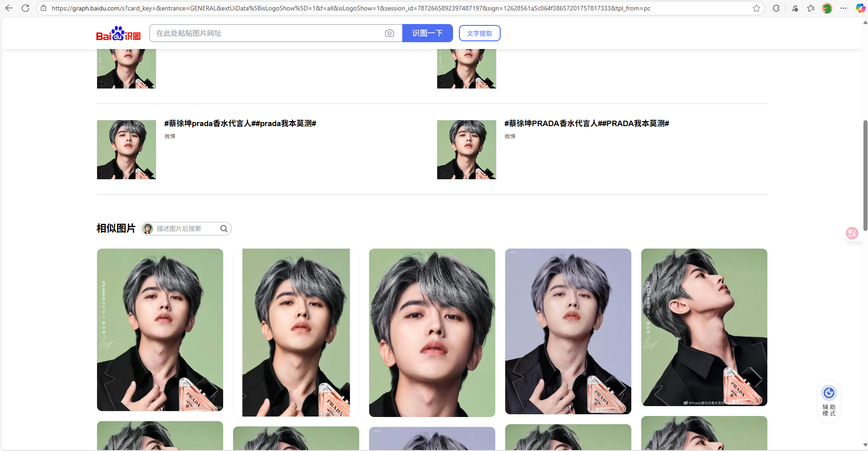The image size is (868, 451).
Task: Open the browser profile avatar
Action: coord(827,8)
